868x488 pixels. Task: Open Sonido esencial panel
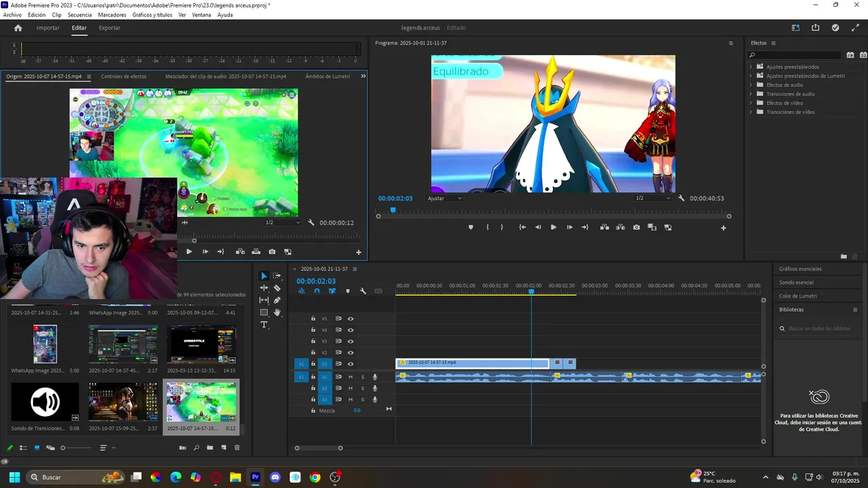(796, 283)
